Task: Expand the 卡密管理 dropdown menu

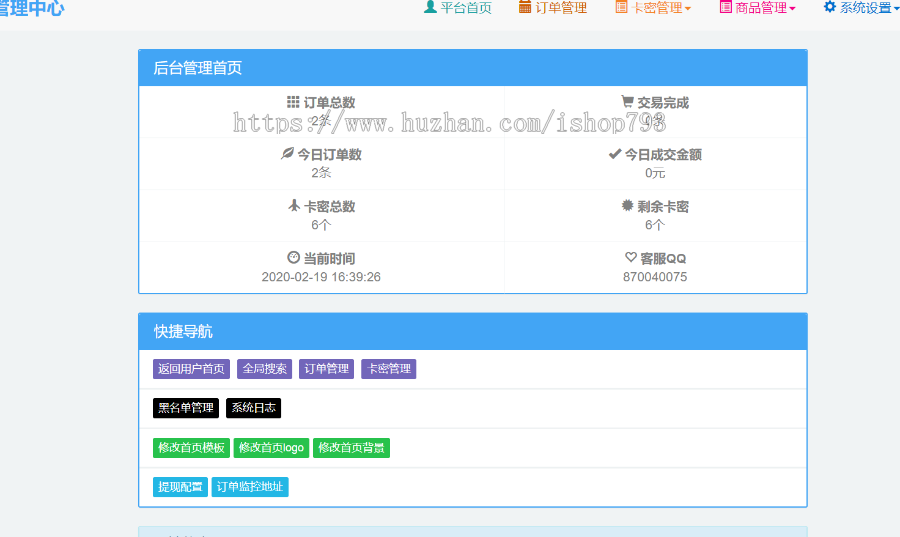Action: (660, 8)
